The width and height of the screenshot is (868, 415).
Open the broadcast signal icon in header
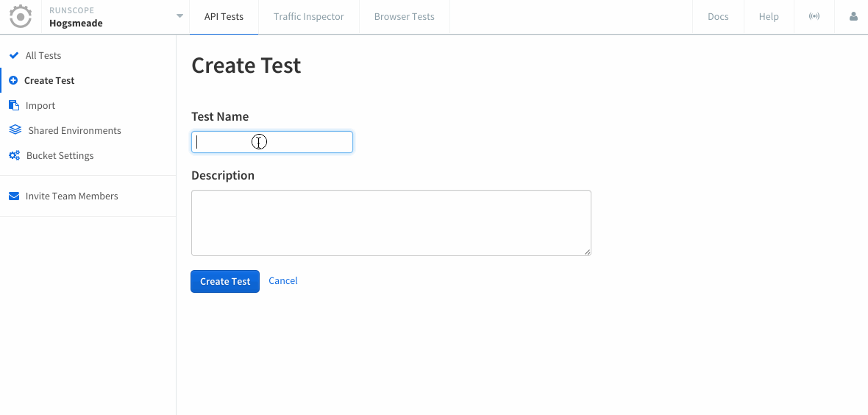pos(814,17)
